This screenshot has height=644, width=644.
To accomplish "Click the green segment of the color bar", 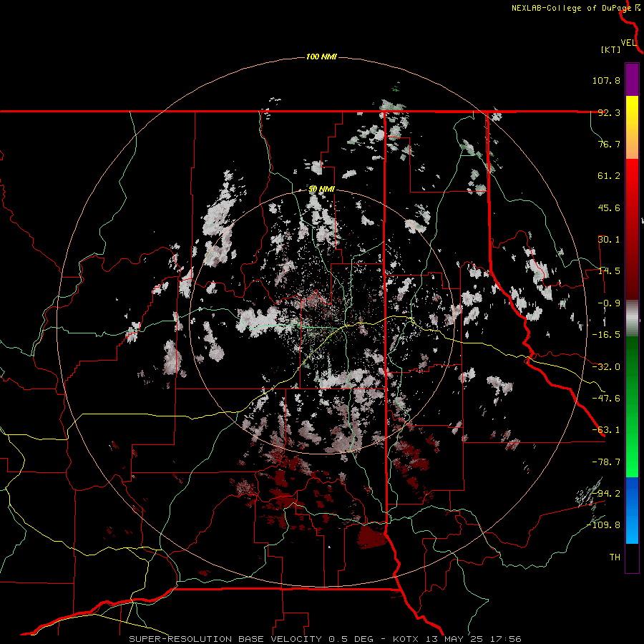I will (x=632, y=406).
